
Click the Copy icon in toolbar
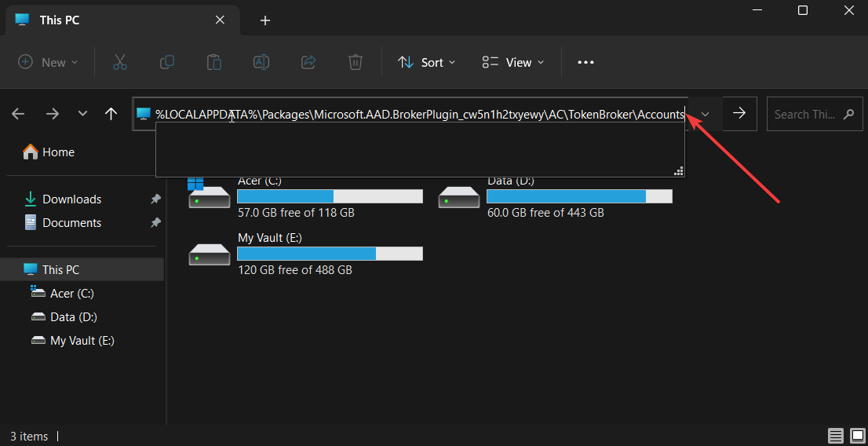pos(166,62)
